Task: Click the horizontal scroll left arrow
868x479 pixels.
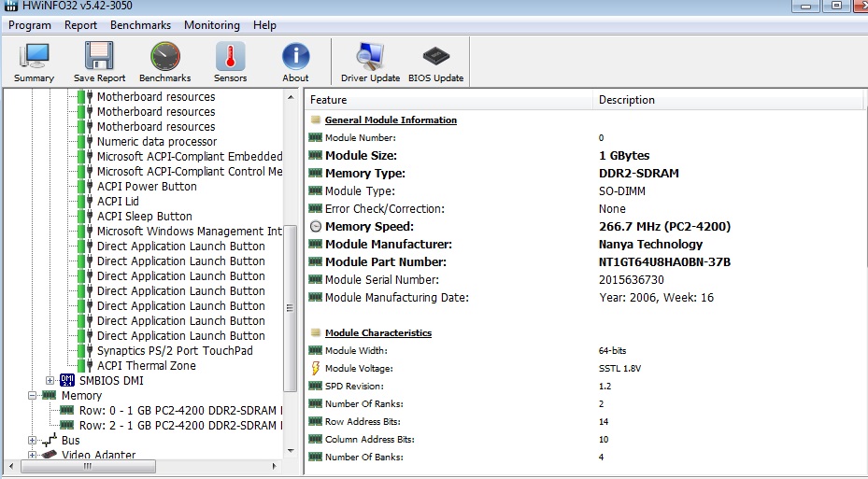Action: 10,466
